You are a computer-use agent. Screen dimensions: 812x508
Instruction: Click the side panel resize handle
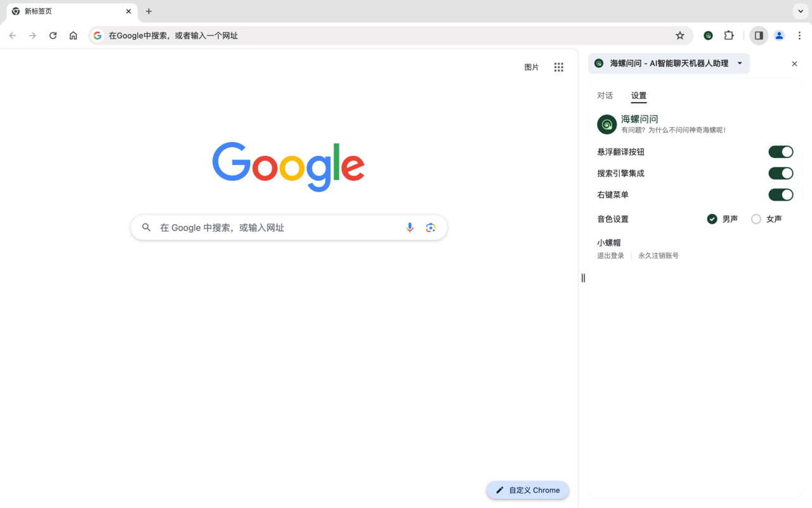583,278
